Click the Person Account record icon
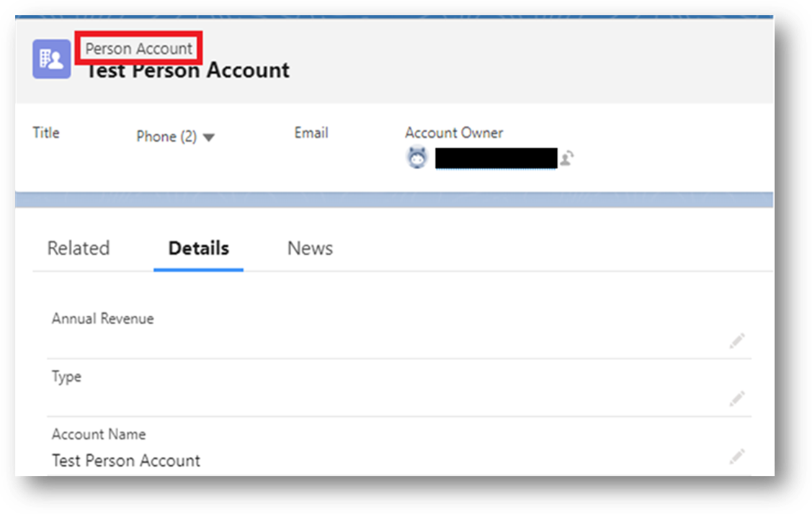The height and width of the screenshot is (514, 812). [x=52, y=59]
